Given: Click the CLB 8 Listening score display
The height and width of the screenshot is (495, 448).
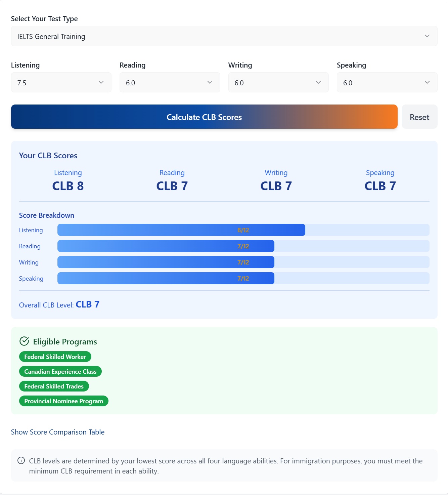Looking at the screenshot, I should pyautogui.click(x=68, y=185).
